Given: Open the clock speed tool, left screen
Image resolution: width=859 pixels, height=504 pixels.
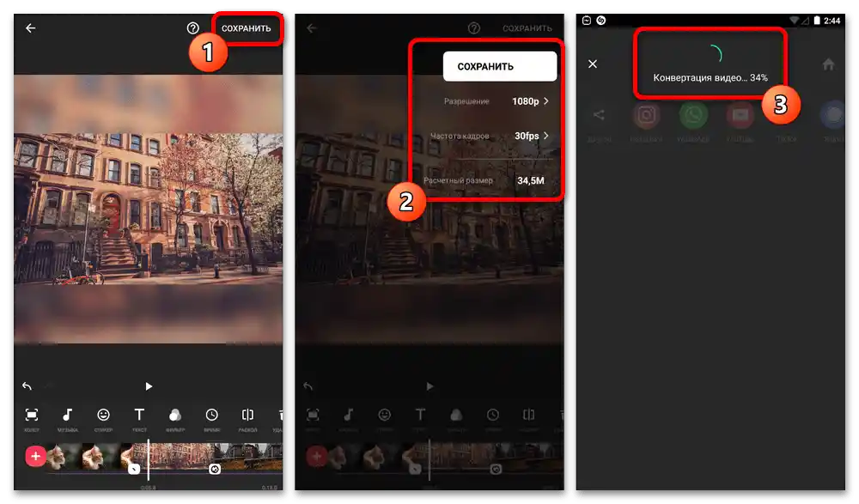Looking at the screenshot, I should coord(211,420).
